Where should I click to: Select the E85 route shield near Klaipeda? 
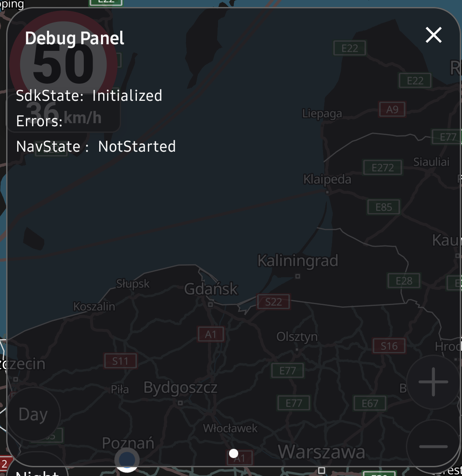[383, 206]
